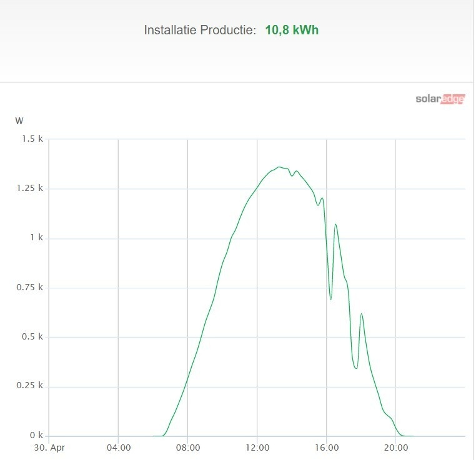
Task: Click the 1.25 k y-axis label
Action: pos(30,188)
